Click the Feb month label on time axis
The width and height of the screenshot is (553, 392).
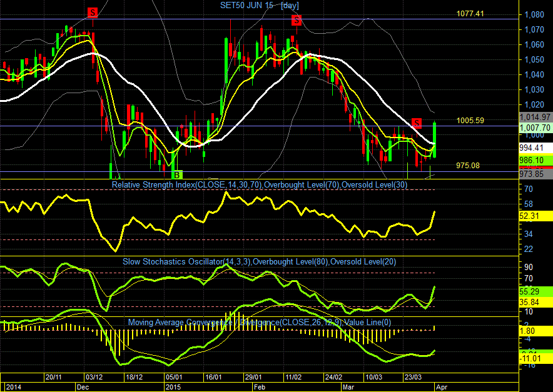(260, 387)
